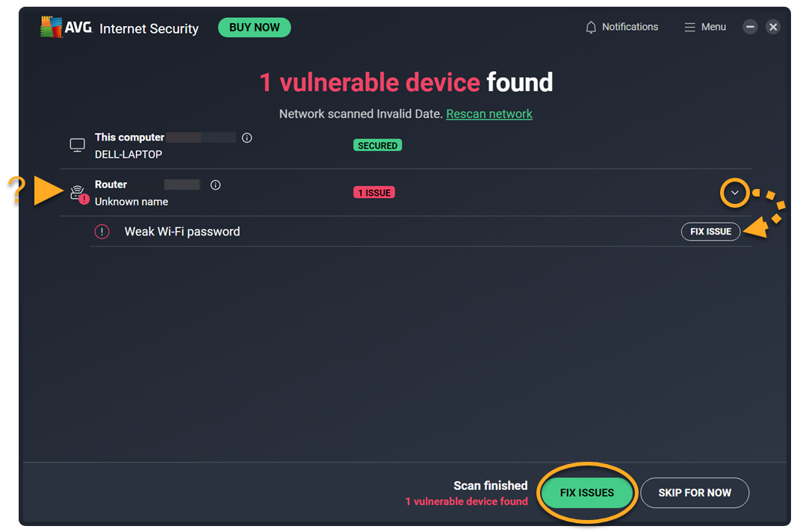800x532 pixels.
Task: Minimize the AVG window
Action: (x=751, y=27)
